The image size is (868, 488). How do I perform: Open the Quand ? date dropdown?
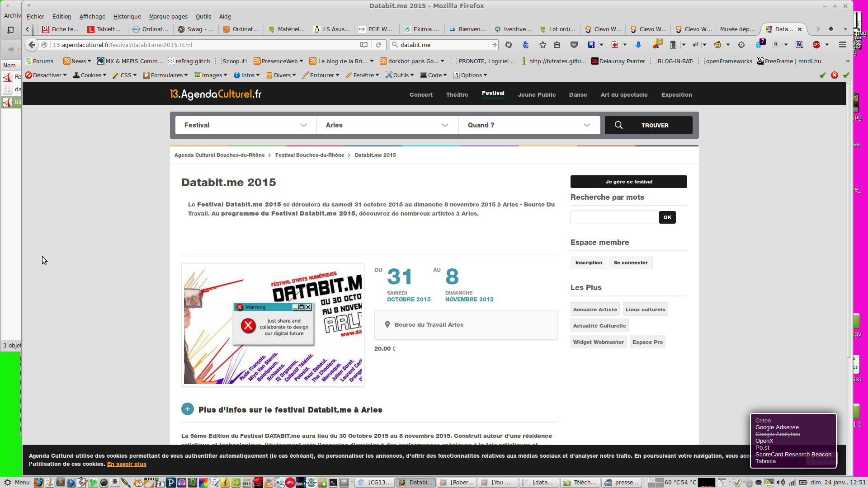(x=529, y=125)
